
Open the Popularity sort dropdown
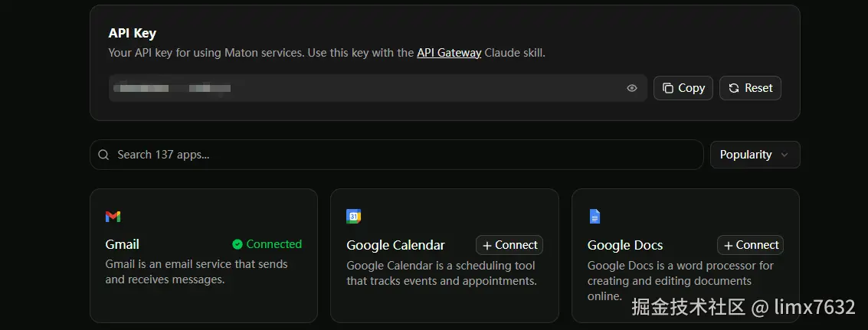pos(755,155)
